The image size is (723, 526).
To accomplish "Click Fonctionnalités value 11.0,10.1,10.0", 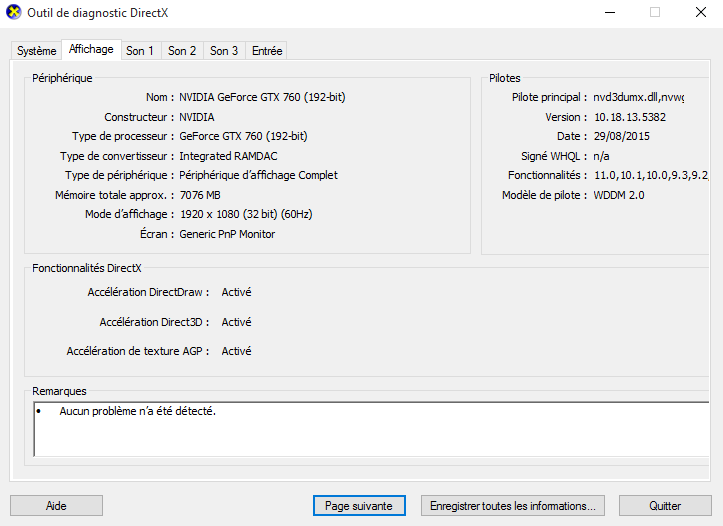I will tap(651, 175).
